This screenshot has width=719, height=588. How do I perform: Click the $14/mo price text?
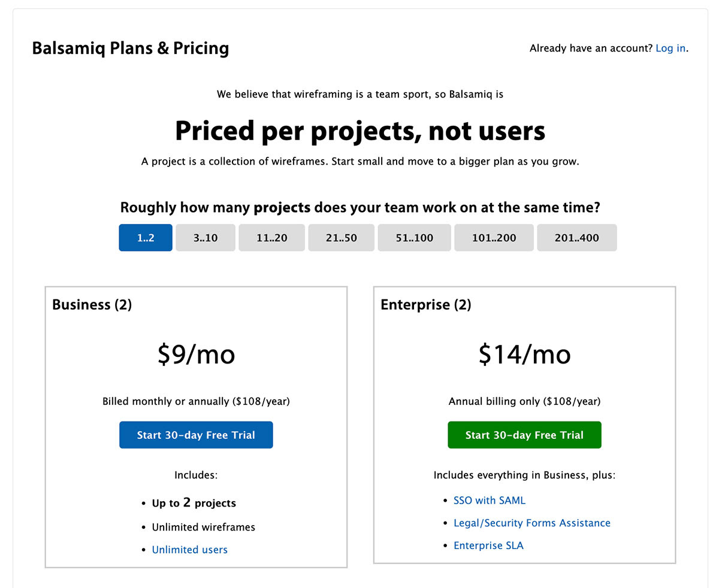[524, 354]
